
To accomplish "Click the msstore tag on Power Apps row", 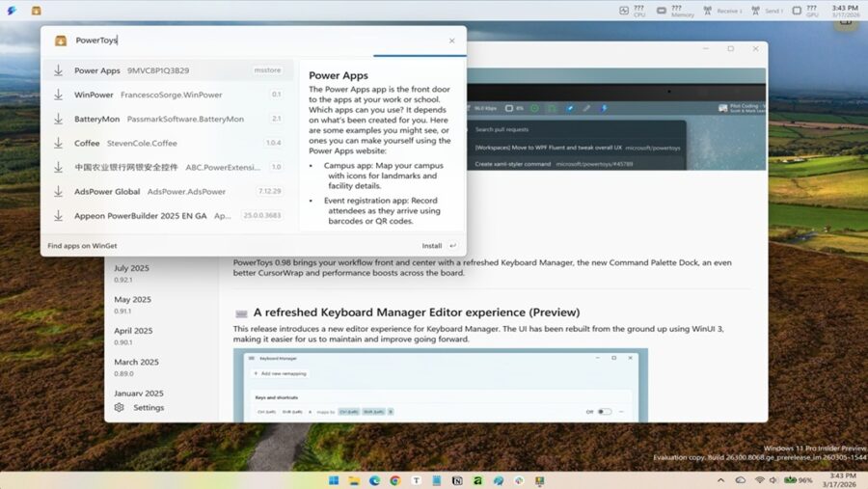I will point(267,70).
